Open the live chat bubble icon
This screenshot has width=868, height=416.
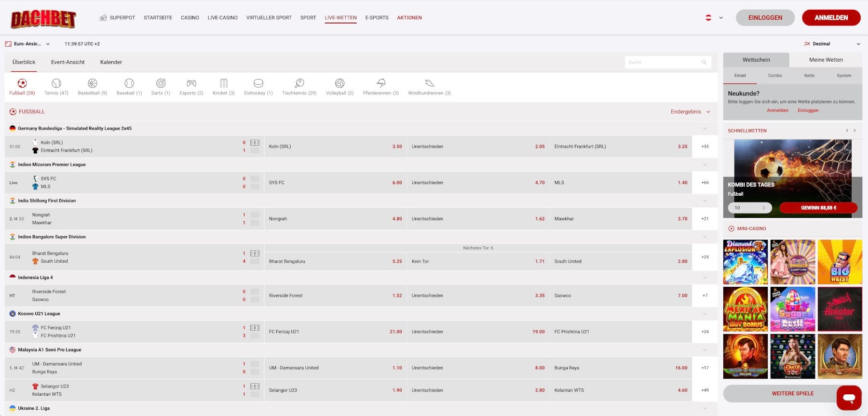pyautogui.click(x=849, y=398)
